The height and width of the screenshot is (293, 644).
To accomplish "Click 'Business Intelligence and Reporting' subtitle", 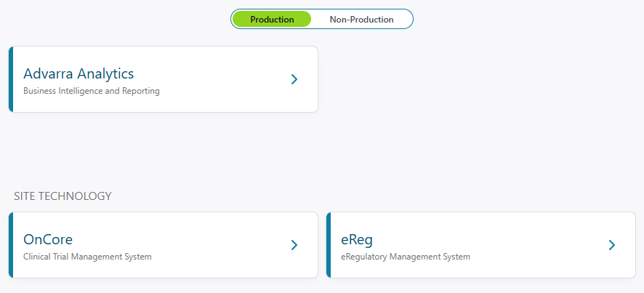I will 92,92.
